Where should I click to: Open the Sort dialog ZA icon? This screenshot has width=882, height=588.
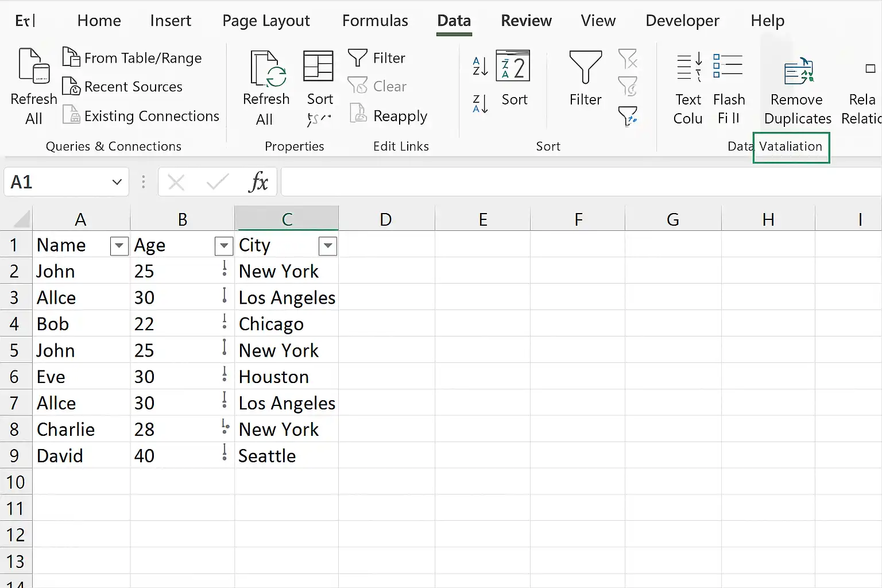(513, 66)
